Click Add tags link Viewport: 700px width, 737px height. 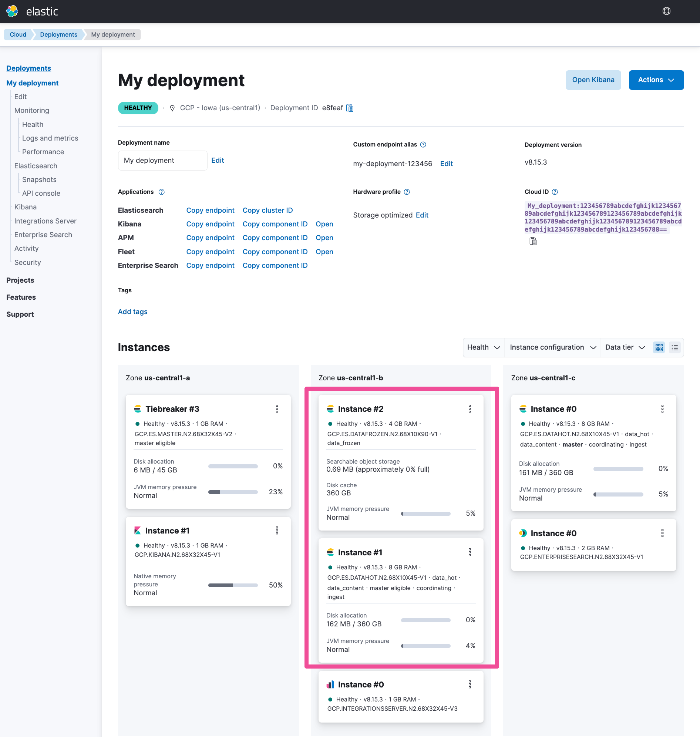132,312
